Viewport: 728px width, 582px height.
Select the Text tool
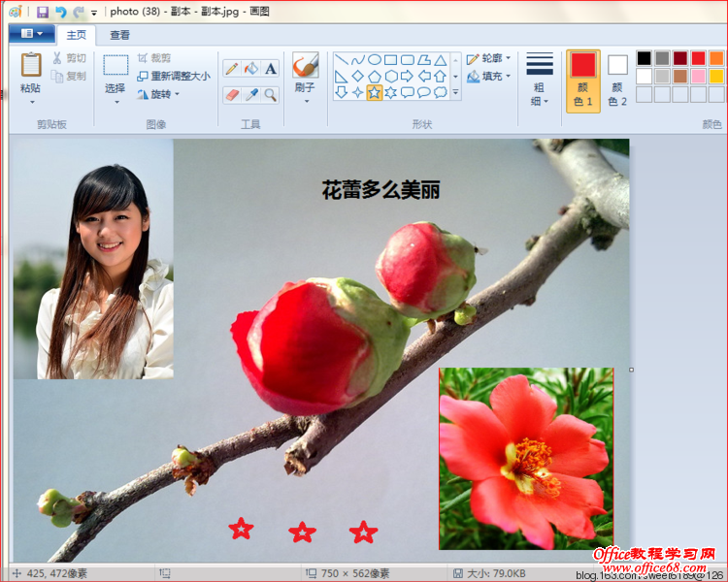coord(270,68)
